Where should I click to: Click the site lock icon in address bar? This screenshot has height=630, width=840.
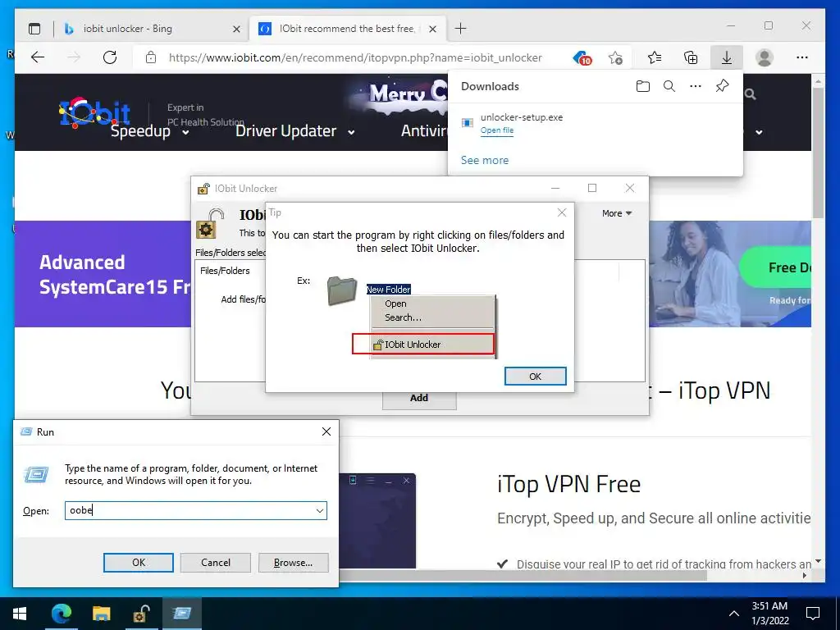point(151,57)
